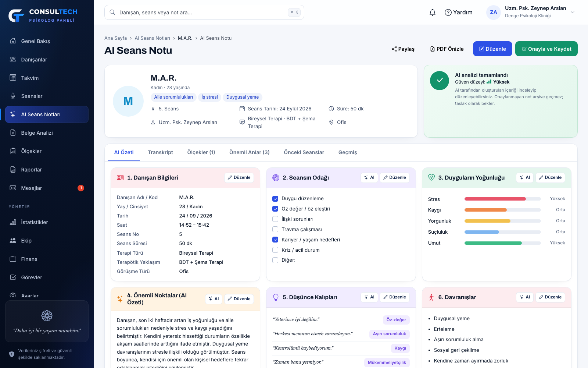Switch to the Ölçekler (1) tab
Image resolution: width=588 pixels, height=368 pixels.
pyautogui.click(x=201, y=152)
